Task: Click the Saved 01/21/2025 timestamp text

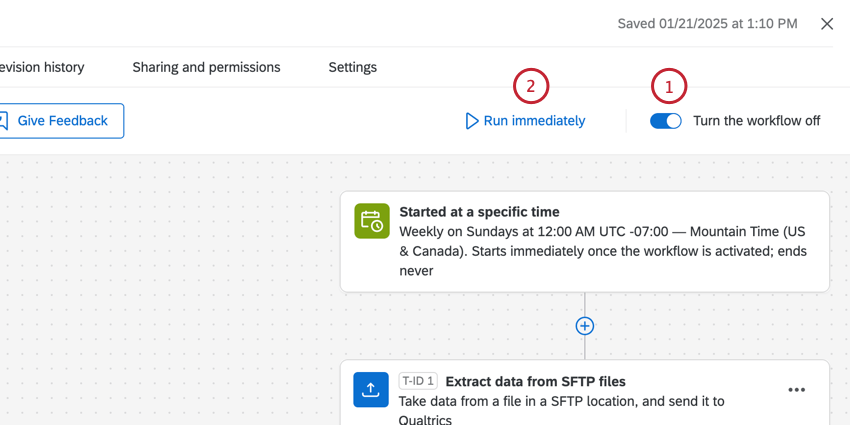Action: coord(707,23)
